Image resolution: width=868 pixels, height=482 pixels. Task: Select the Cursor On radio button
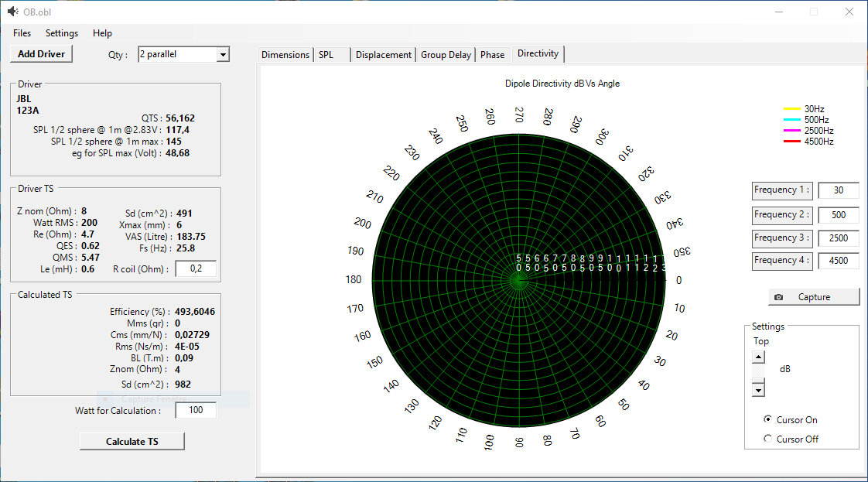(767, 419)
